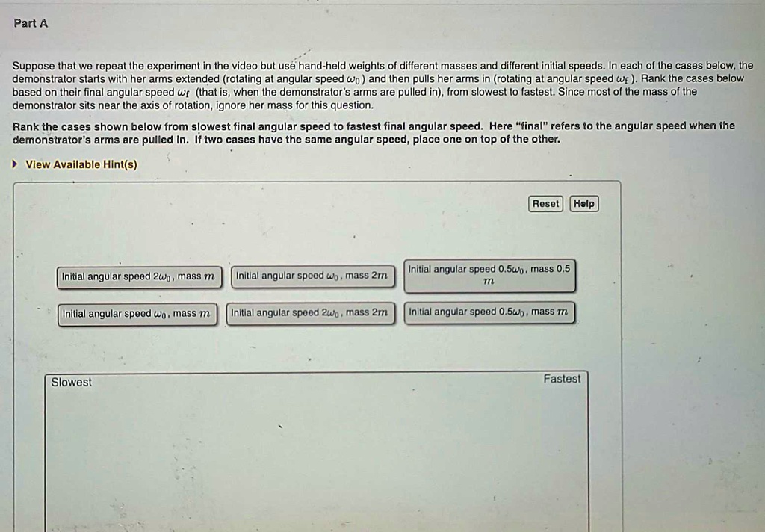The image size is (765, 532).
Task: Click the View Available Hint(s) link text
Action: coord(81,164)
